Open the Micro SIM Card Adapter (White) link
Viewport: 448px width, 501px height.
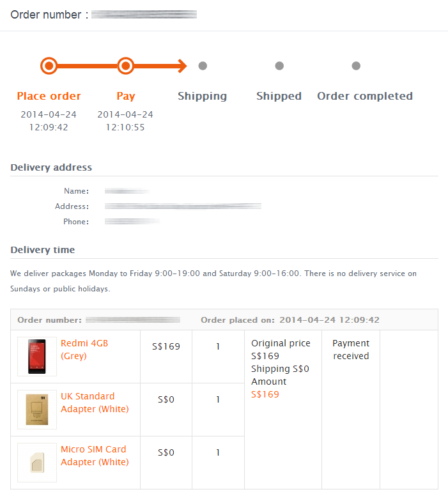pos(95,456)
